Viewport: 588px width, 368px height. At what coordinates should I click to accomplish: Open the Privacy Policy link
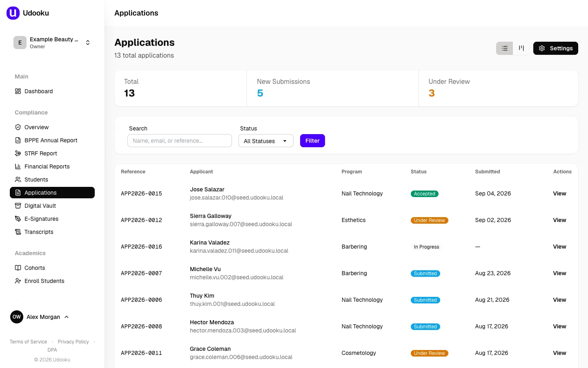(73, 342)
